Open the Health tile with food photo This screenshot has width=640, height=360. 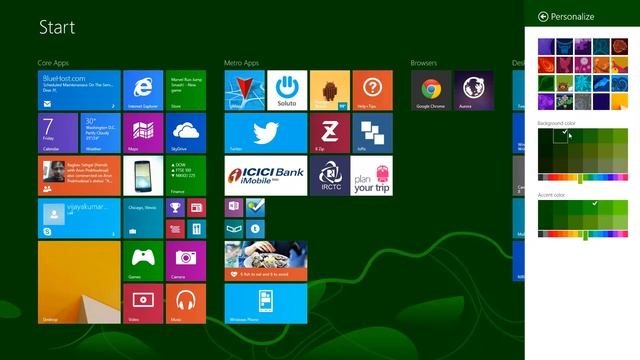tap(266, 261)
